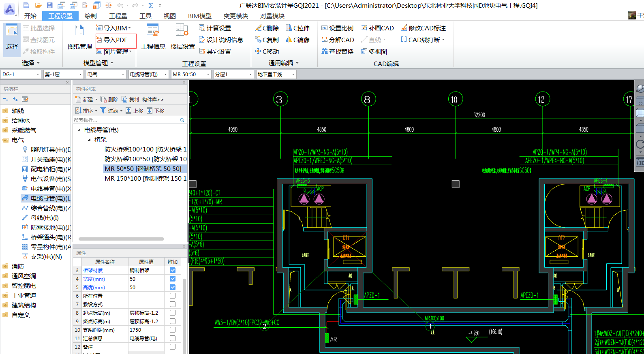This screenshot has width=644, height=354.
Task: Switch to the 工具 ribbon tab
Action: [145, 16]
